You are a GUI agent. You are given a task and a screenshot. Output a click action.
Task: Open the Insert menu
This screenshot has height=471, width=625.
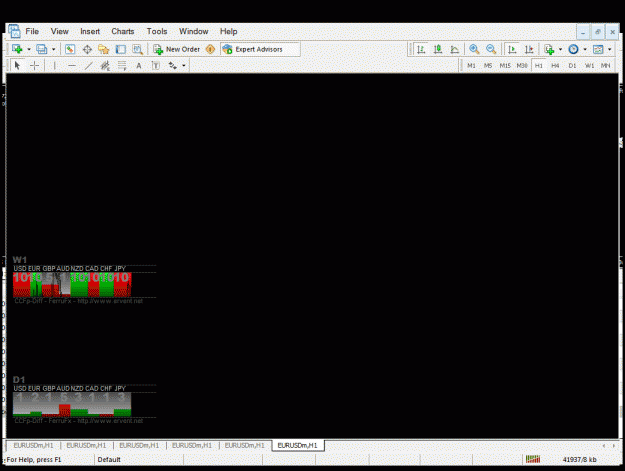(x=90, y=31)
